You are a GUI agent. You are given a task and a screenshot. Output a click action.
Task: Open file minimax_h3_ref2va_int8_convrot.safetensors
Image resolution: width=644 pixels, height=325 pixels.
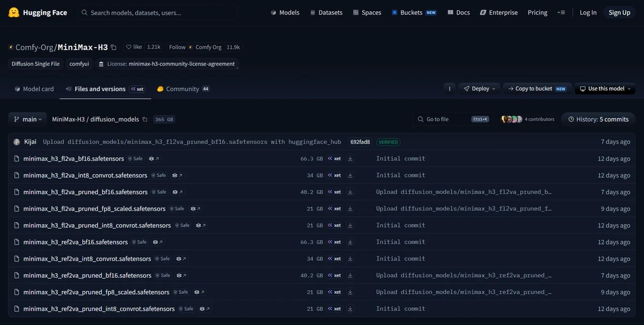click(87, 258)
